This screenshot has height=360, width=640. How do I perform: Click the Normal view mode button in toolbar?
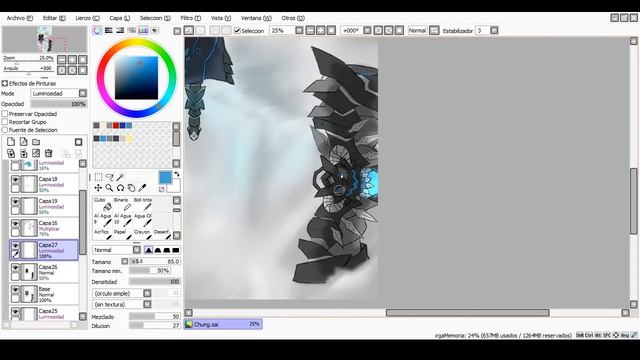tap(417, 31)
